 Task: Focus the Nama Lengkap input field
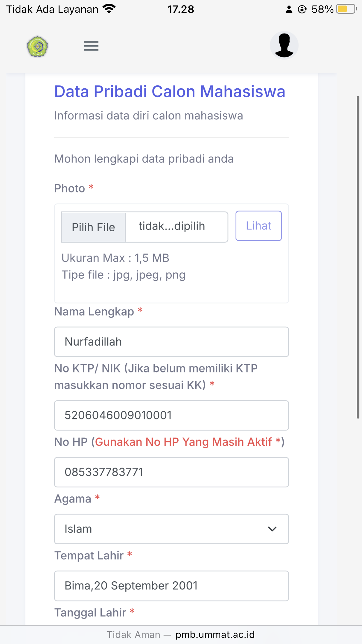click(171, 342)
